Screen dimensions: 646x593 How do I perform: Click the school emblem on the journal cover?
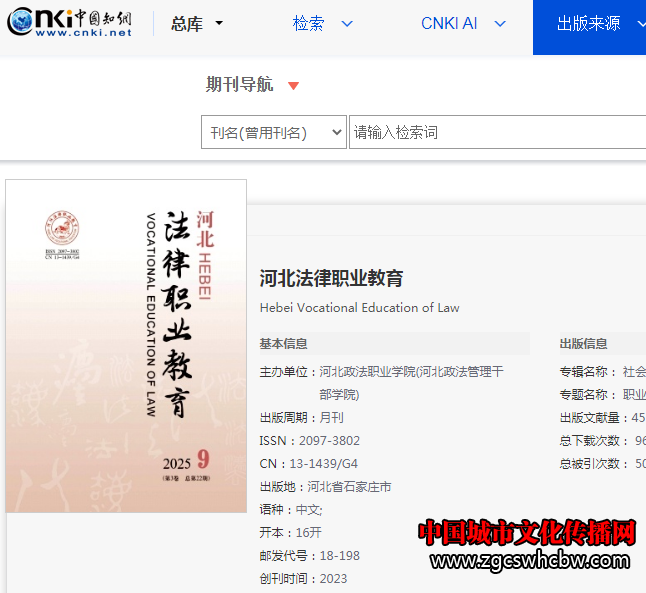click(62, 228)
